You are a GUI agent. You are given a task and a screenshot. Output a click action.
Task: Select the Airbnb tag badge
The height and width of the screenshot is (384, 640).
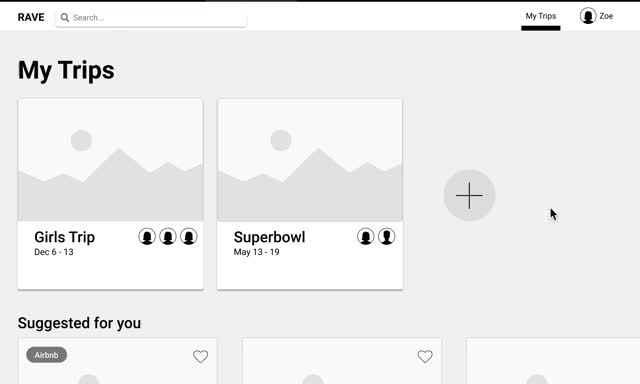pyautogui.click(x=47, y=355)
